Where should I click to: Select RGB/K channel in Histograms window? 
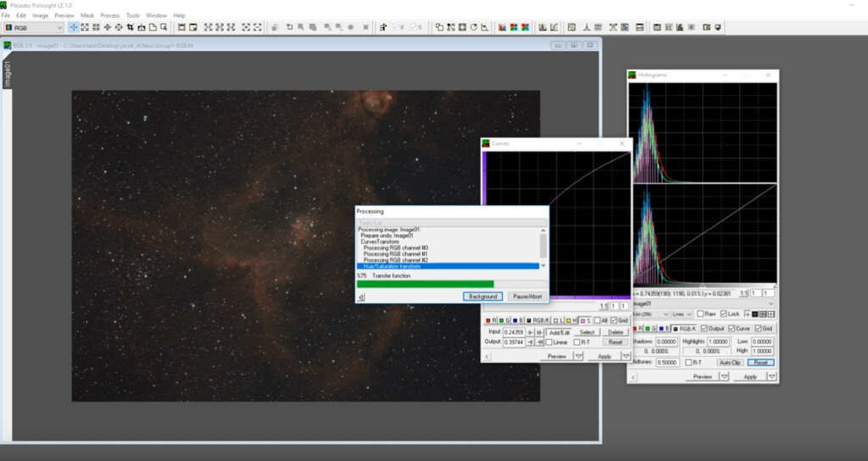[x=685, y=329]
